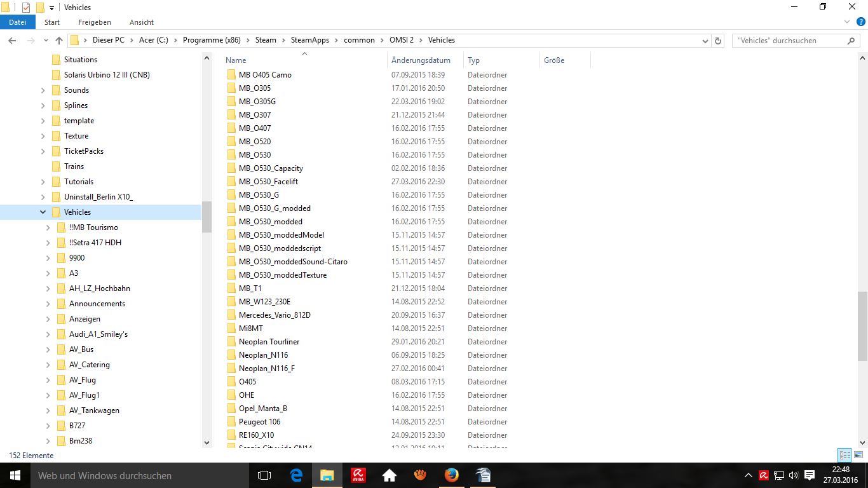
Task: Open the Action Center notifications icon
Action: (810, 475)
